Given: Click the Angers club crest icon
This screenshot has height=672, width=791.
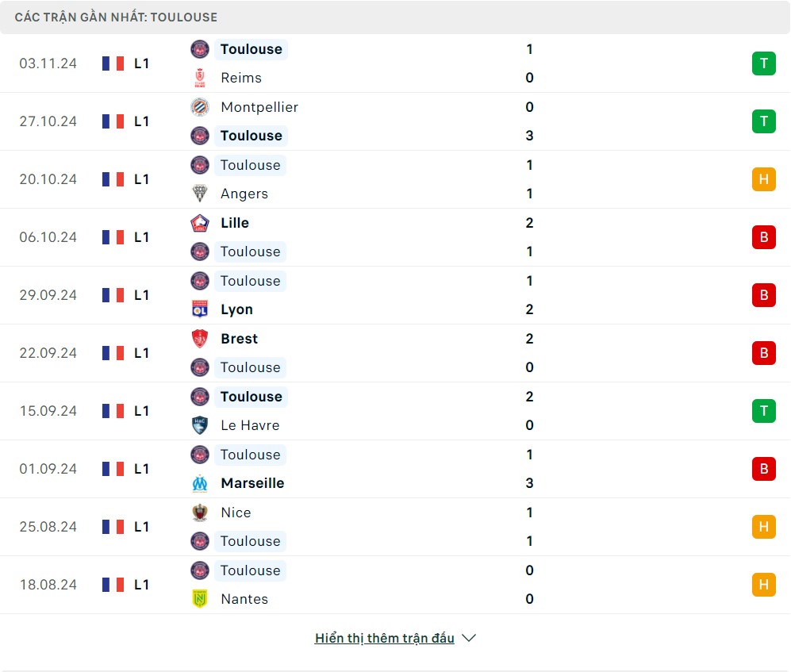Looking at the screenshot, I should pos(200,194).
